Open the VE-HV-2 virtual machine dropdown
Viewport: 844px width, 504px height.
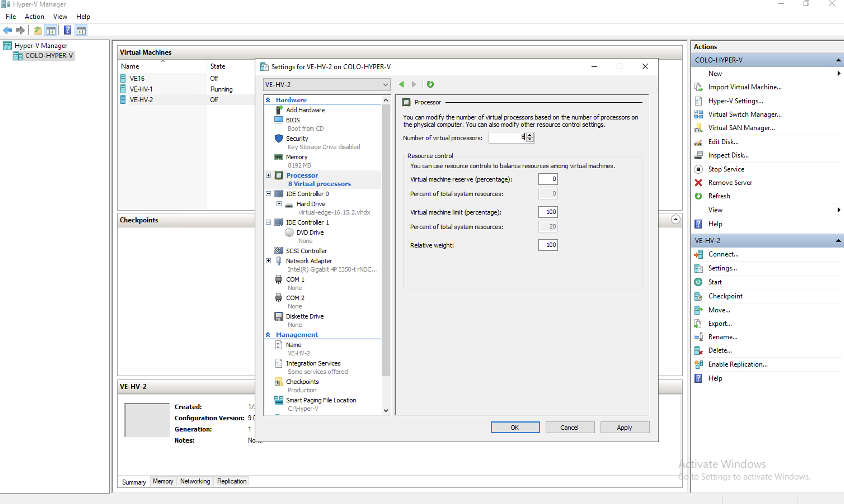pos(385,84)
